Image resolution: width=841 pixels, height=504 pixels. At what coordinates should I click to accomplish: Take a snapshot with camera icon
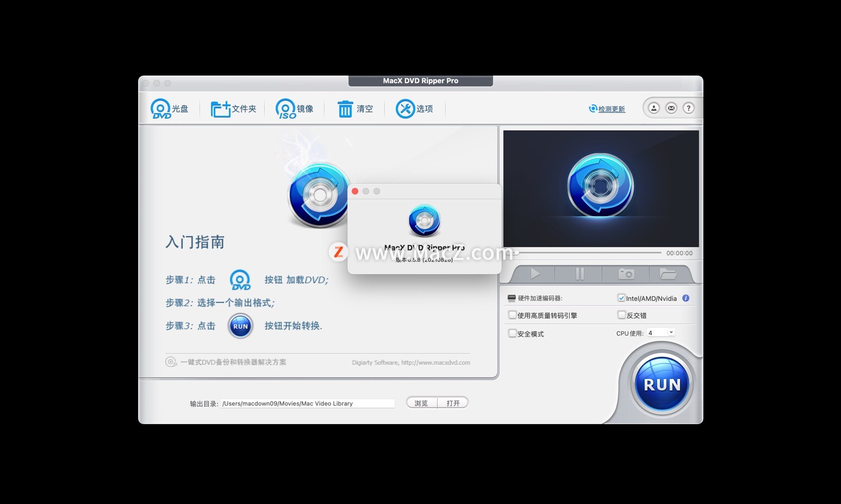[626, 274]
